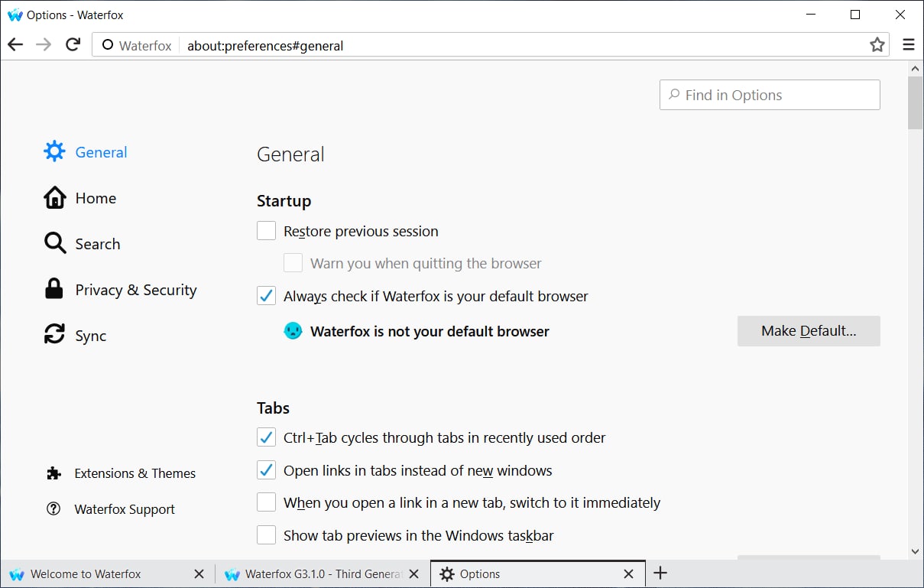The width and height of the screenshot is (924, 588).
Task: Open the hamburger application menu
Action: 909,45
